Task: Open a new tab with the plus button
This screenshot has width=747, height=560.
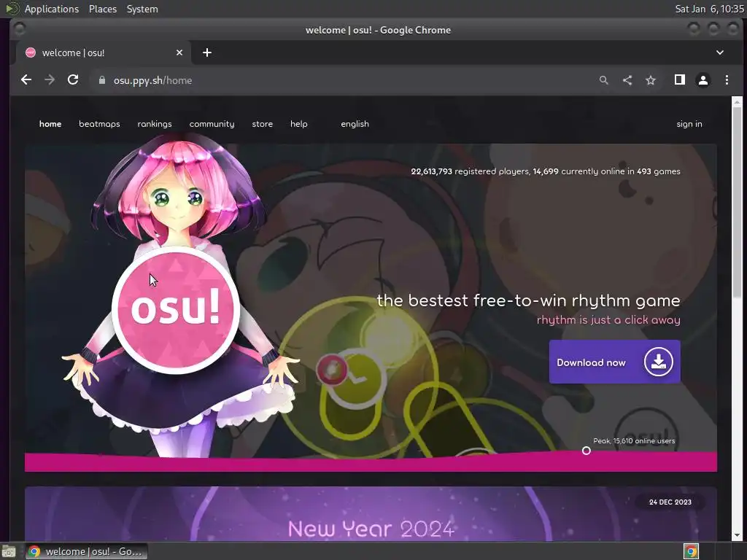Action: (x=206, y=52)
